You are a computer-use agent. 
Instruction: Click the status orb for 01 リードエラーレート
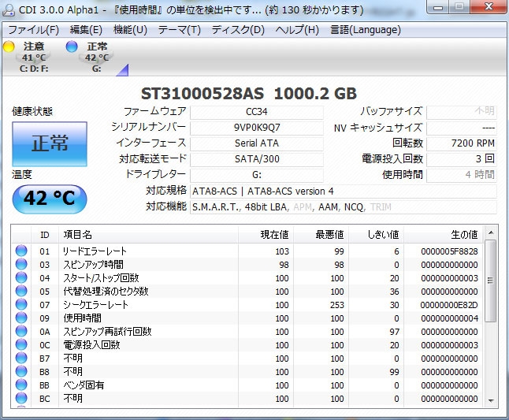click(x=21, y=251)
